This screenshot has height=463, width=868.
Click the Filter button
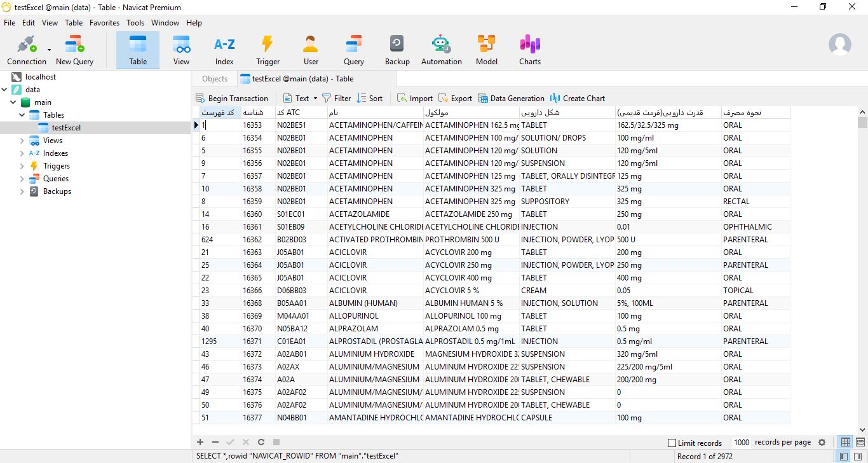tap(337, 98)
